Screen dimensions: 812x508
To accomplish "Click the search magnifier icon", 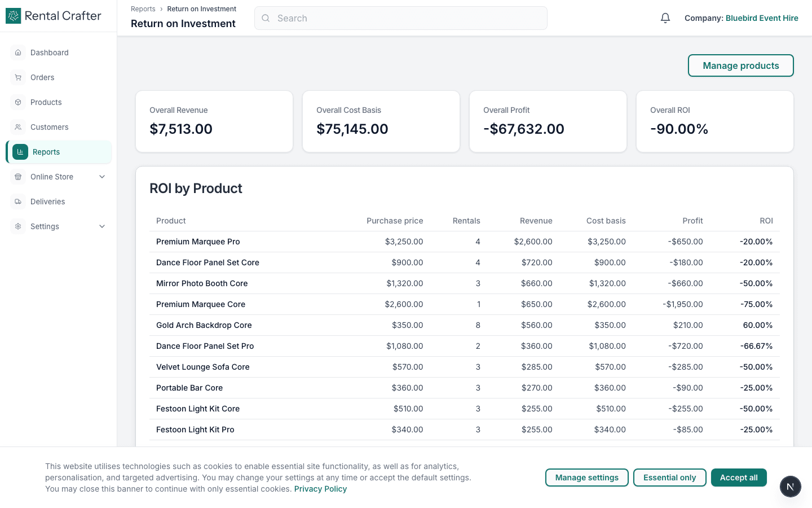I will (266, 18).
